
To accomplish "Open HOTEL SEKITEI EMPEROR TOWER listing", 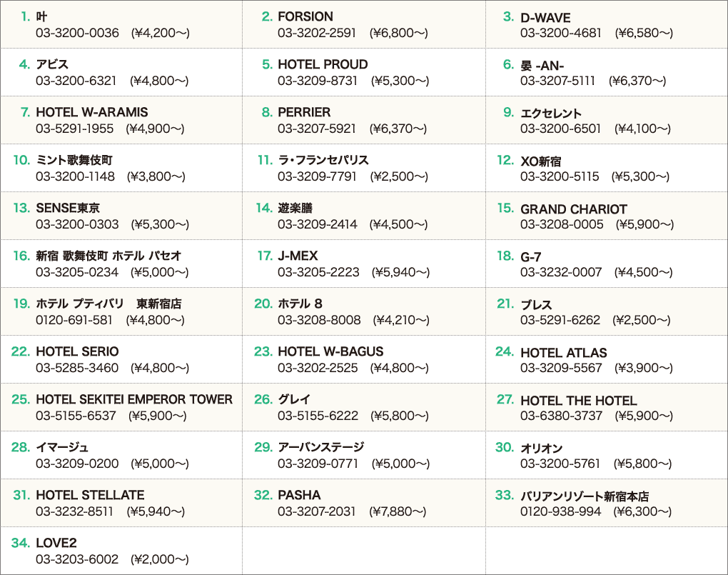I will (x=134, y=400).
